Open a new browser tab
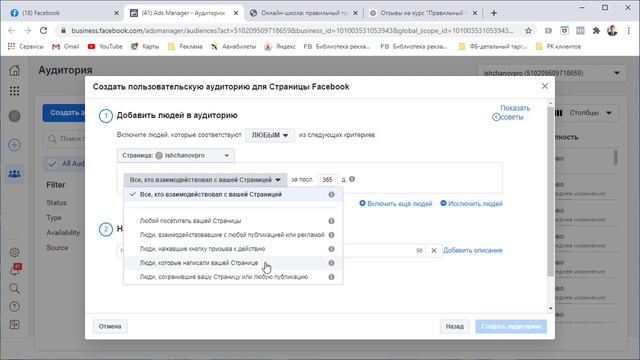Image resolution: width=640 pixels, height=360 pixels. tap(494, 13)
